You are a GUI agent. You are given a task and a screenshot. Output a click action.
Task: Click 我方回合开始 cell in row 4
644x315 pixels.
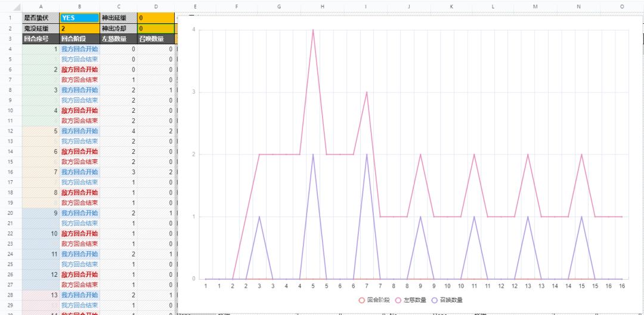pyautogui.click(x=79, y=49)
